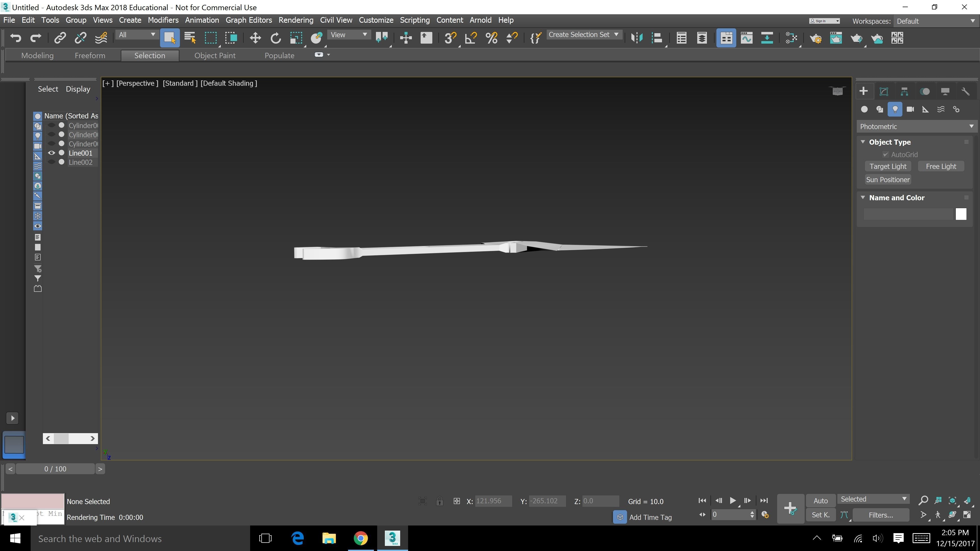Toggle selection lock padlock icon
The width and height of the screenshot is (980, 551).
coord(439,501)
